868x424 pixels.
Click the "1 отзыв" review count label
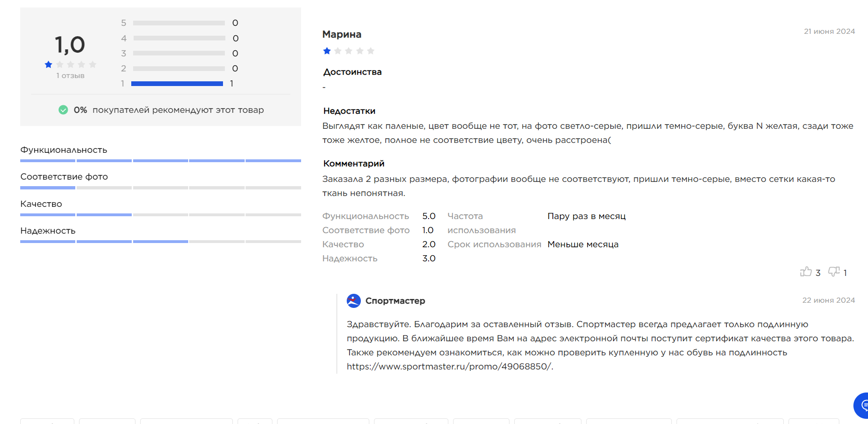71,76
